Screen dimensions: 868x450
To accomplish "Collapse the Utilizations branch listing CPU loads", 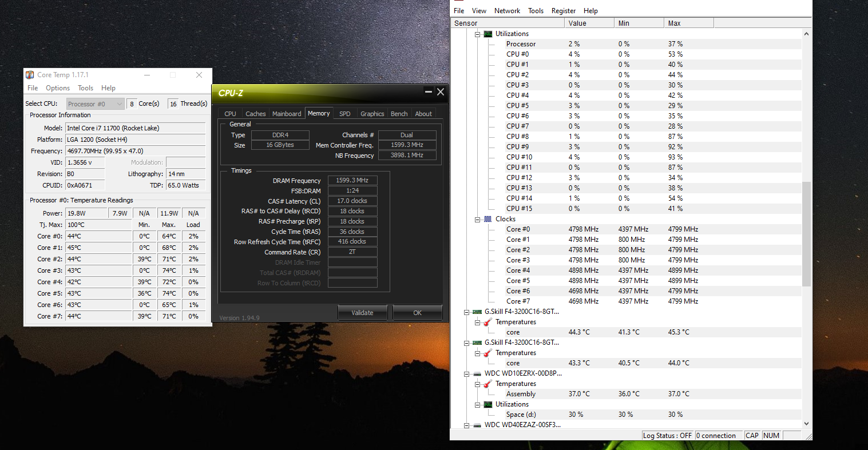I will pyautogui.click(x=478, y=34).
